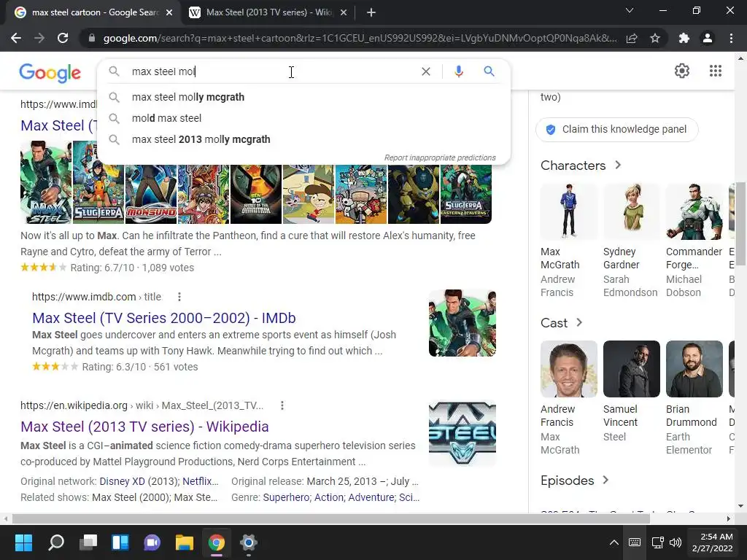Viewport: 747px width, 560px height.
Task: Open the touch keyboard tray icon
Action: coord(635,542)
